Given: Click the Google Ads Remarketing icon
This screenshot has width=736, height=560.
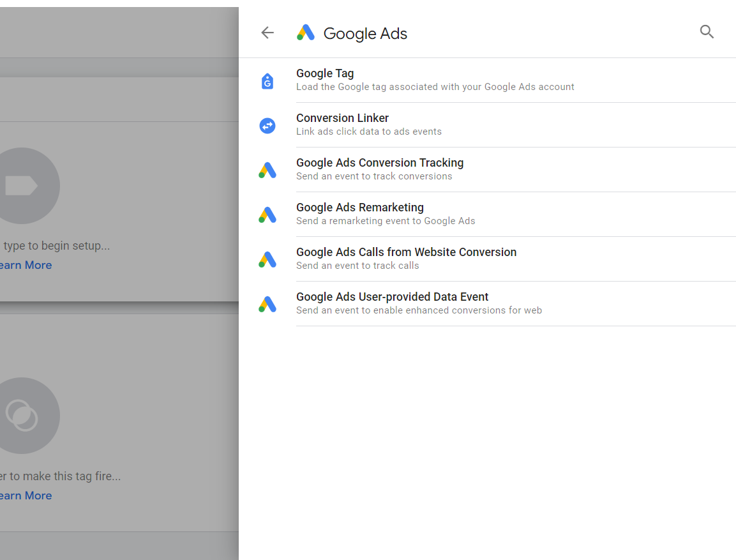Looking at the screenshot, I should click(267, 215).
